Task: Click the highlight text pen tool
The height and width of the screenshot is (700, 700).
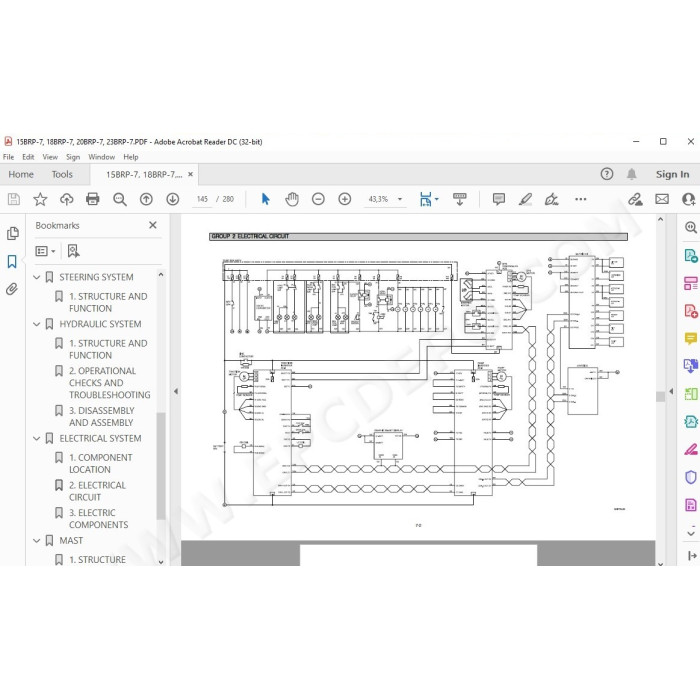Action: click(x=525, y=199)
